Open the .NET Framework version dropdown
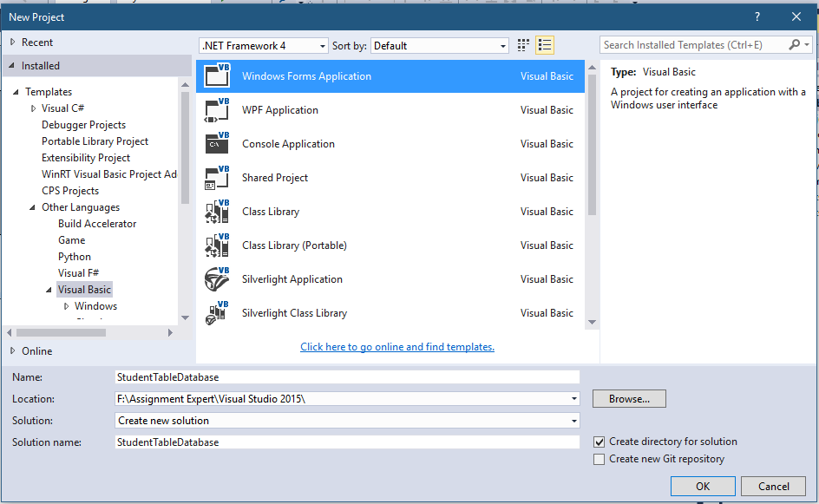The height and width of the screenshot is (504, 819). click(x=263, y=45)
